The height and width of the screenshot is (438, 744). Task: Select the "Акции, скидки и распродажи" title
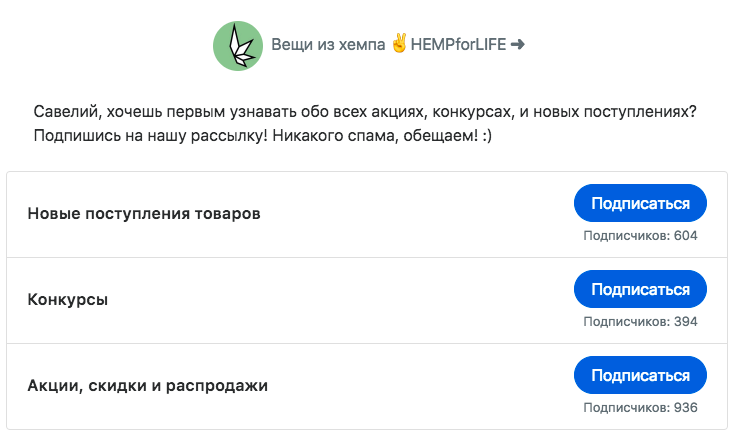148,385
